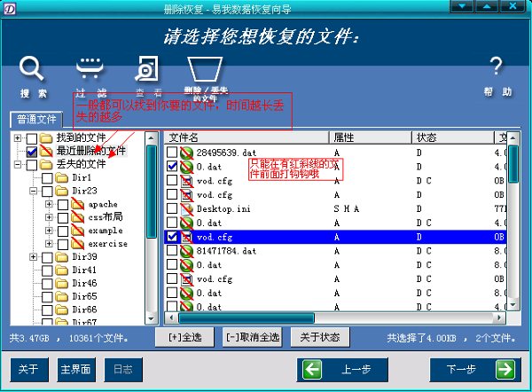Check the 找到的文件 tree checkbox
Screen dimensions: 532x392
[x=32, y=138]
